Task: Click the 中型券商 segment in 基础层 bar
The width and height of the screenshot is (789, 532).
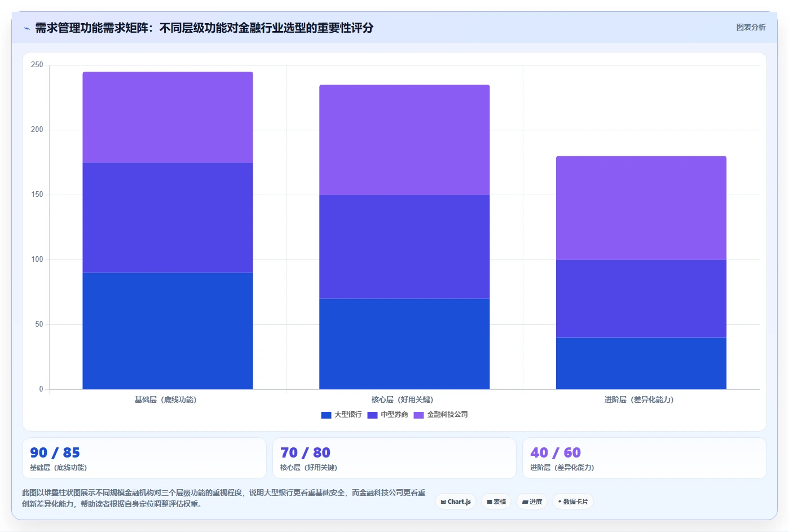Action: tap(168, 218)
